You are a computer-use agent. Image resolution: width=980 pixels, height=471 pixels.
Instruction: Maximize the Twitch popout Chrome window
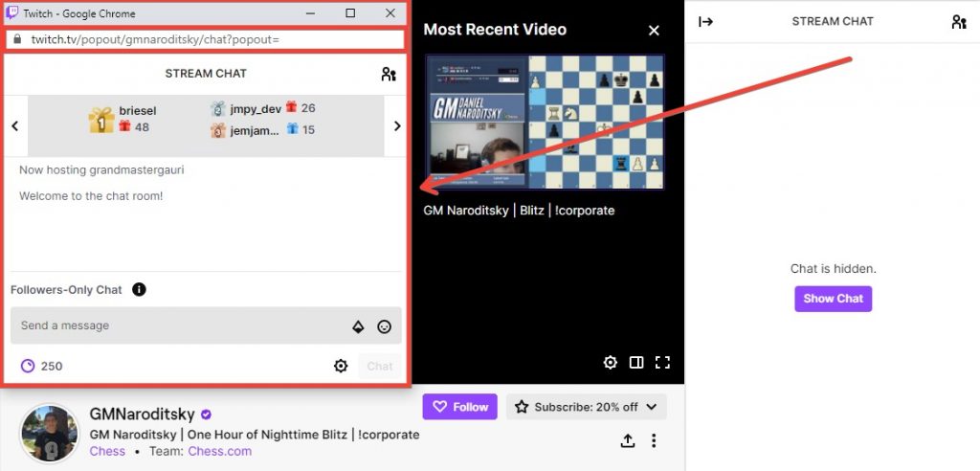click(x=350, y=13)
